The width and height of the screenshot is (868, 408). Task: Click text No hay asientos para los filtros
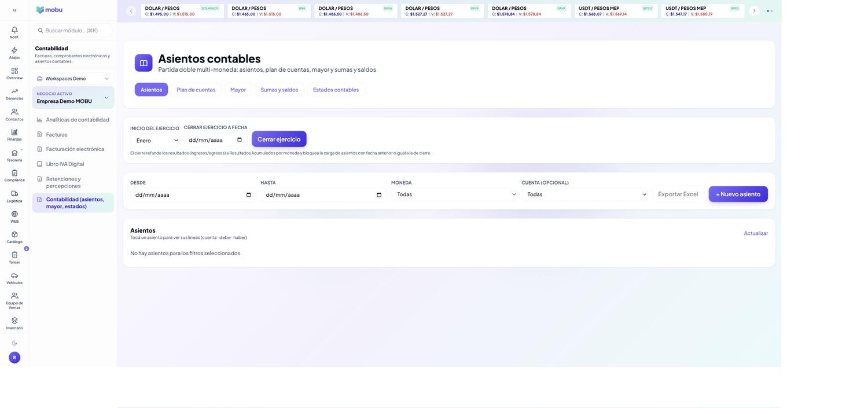[x=186, y=253]
